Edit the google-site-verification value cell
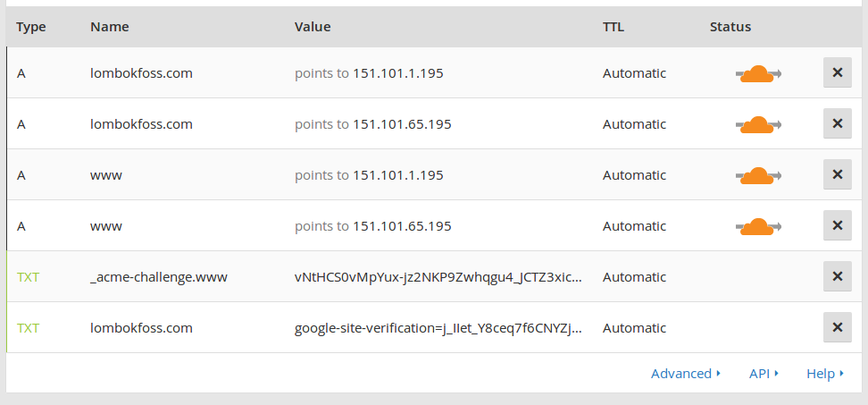 point(438,328)
